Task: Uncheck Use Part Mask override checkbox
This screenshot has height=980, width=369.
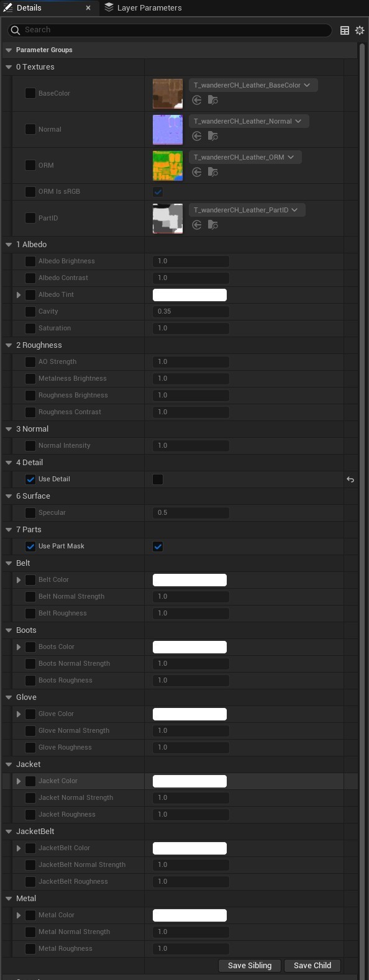Action: click(30, 547)
